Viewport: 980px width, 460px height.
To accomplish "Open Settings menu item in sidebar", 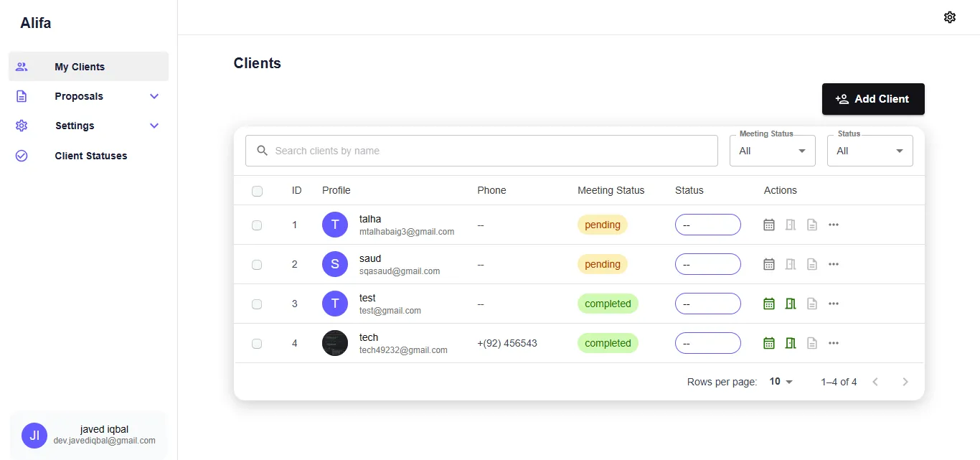I will coord(89,126).
